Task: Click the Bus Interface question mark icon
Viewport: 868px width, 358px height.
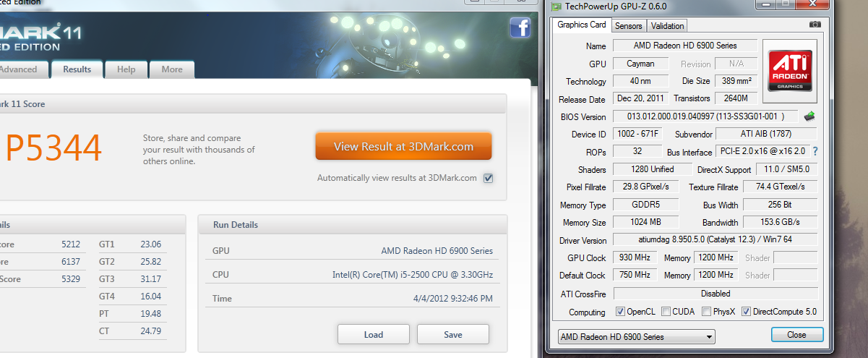Action: point(815,152)
